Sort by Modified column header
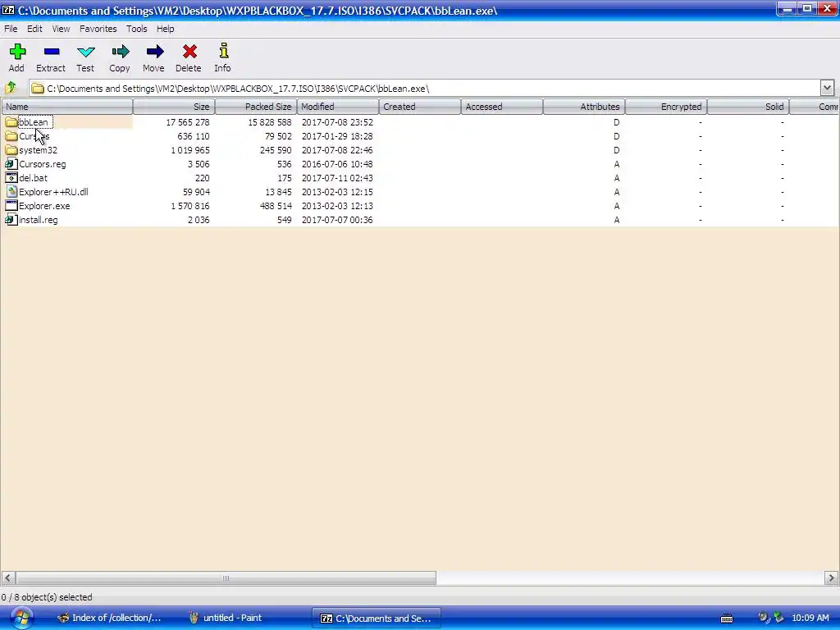Image resolution: width=840 pixels, height=630 pixels. pyautogui.click(x=338, y=107)
